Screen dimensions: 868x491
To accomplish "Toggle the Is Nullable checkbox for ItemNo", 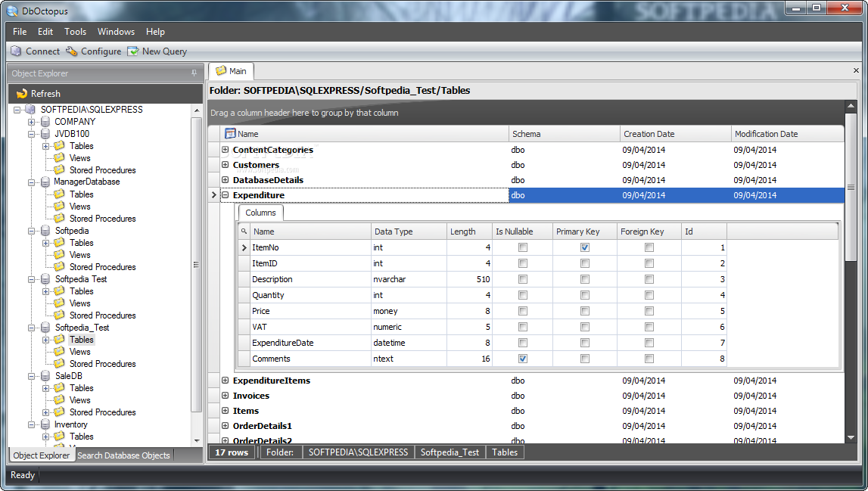I will pyautogui.click(x=523, y=247).
